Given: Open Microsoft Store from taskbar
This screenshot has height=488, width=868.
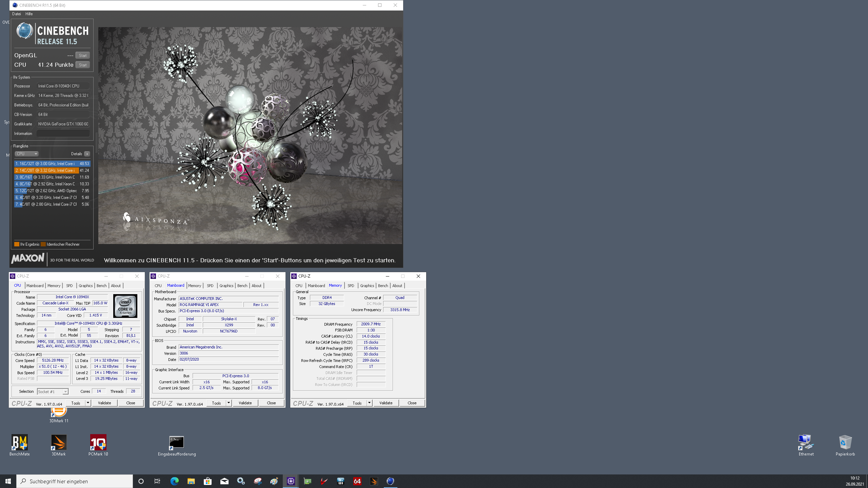Looking at the screenshot, I should (208, 481).
